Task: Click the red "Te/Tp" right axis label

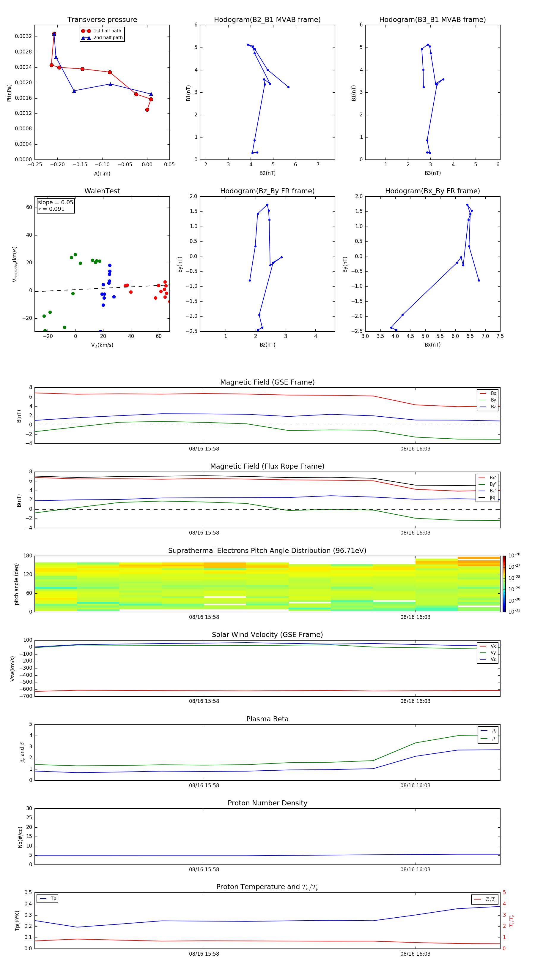Action: point(512,921)
